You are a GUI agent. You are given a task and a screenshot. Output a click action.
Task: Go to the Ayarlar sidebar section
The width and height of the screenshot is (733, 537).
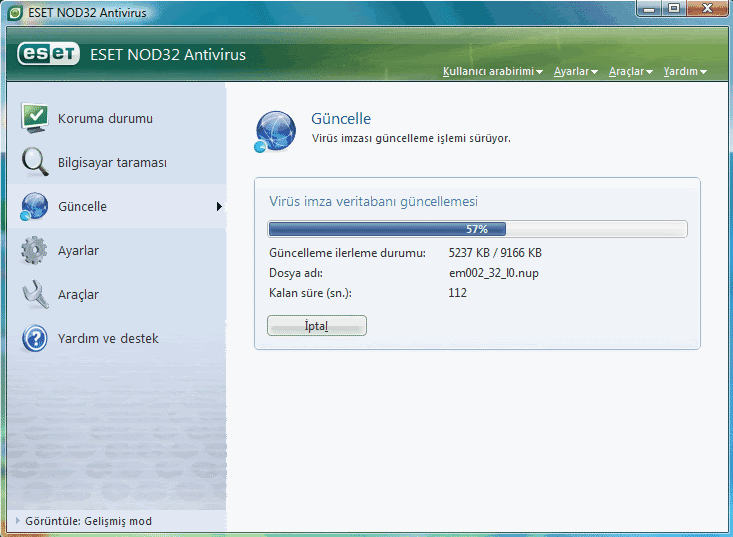[x=117, y=250]
